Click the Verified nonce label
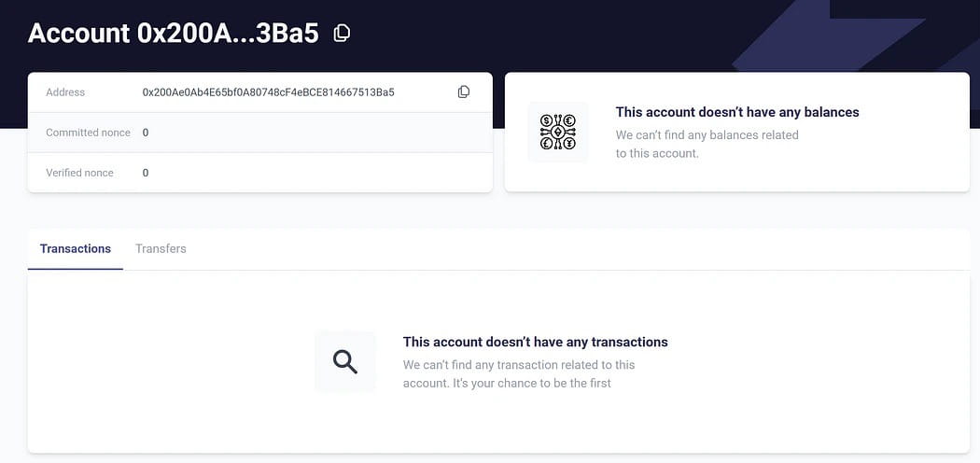The height and width of the screenshot is (463, 980). (79, 173)
